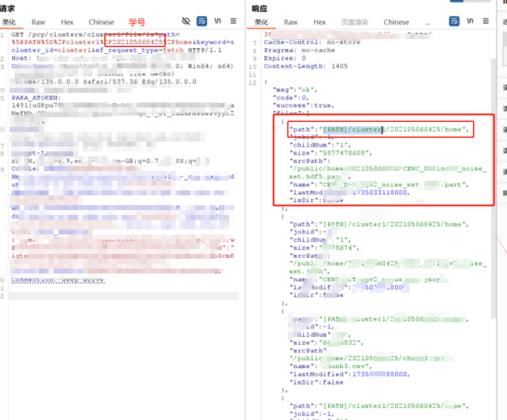Click the PARA_ATOKEN header line
507x420 pixels.
point(36,98)
